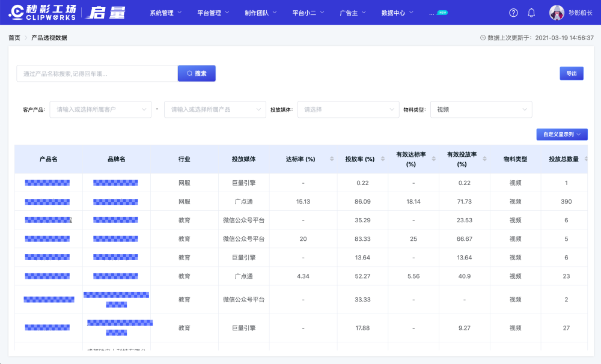Click the 5.56 有效达标率 cell
Viewport: 601px width, 364px height.
pos(413,276)
